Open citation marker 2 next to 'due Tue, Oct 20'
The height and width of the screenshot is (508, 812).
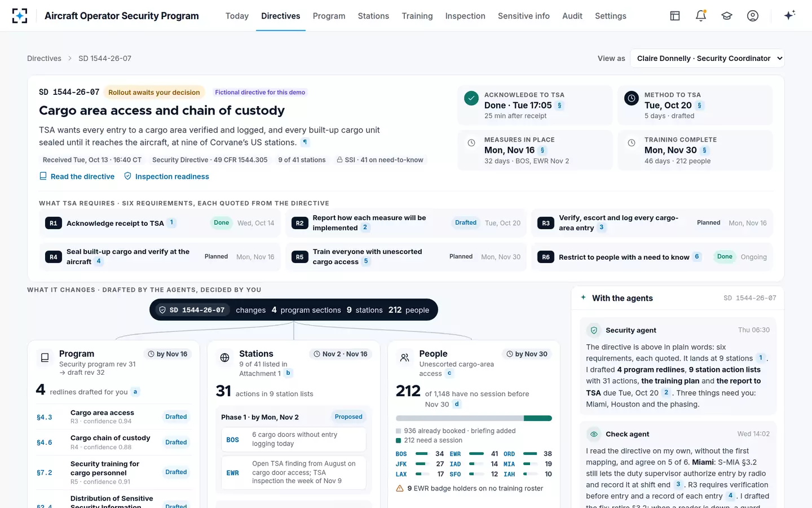click(667, 392)
